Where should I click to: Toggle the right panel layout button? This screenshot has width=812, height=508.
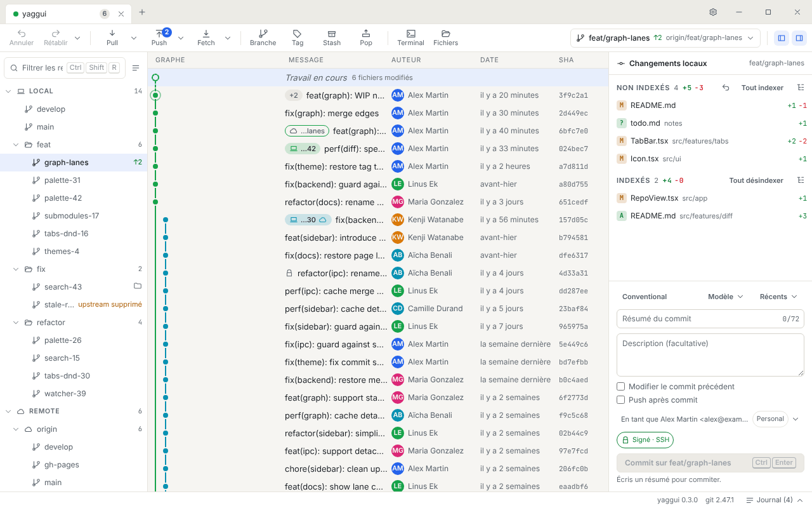tap(799, 38)
